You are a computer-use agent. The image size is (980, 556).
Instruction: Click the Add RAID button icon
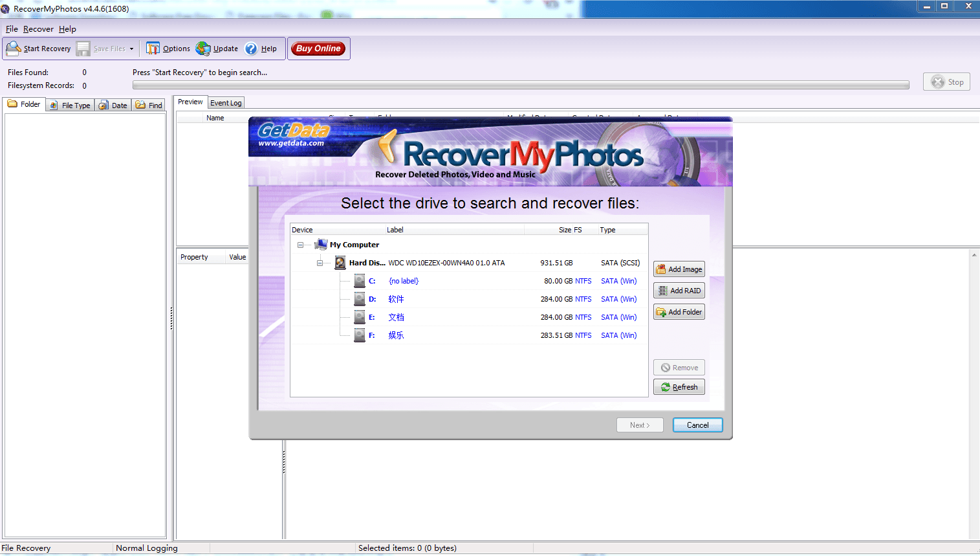point(661,290)
